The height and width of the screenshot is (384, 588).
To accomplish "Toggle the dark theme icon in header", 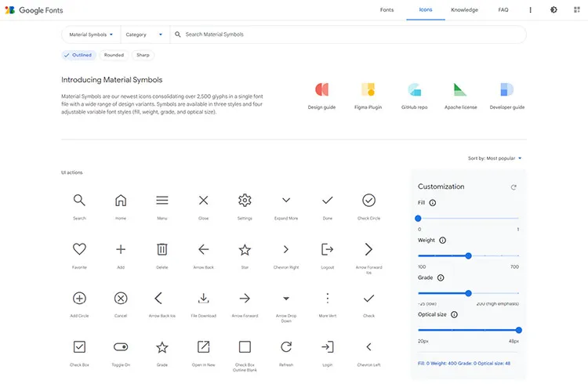I will (554, 9).
